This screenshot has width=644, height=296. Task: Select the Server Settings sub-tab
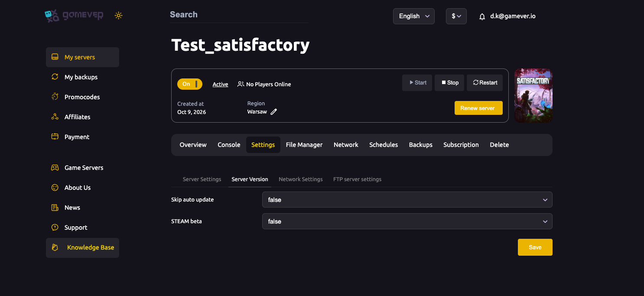(x=202, y=179)
